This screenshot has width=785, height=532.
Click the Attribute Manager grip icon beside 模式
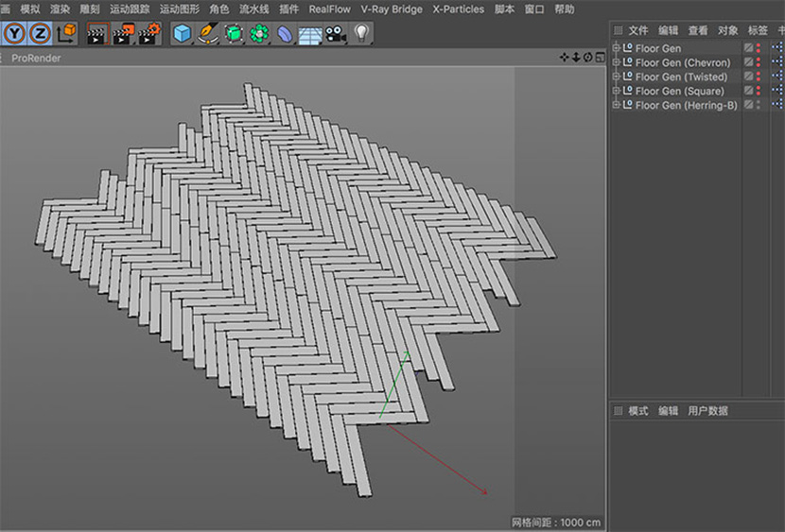619,410
